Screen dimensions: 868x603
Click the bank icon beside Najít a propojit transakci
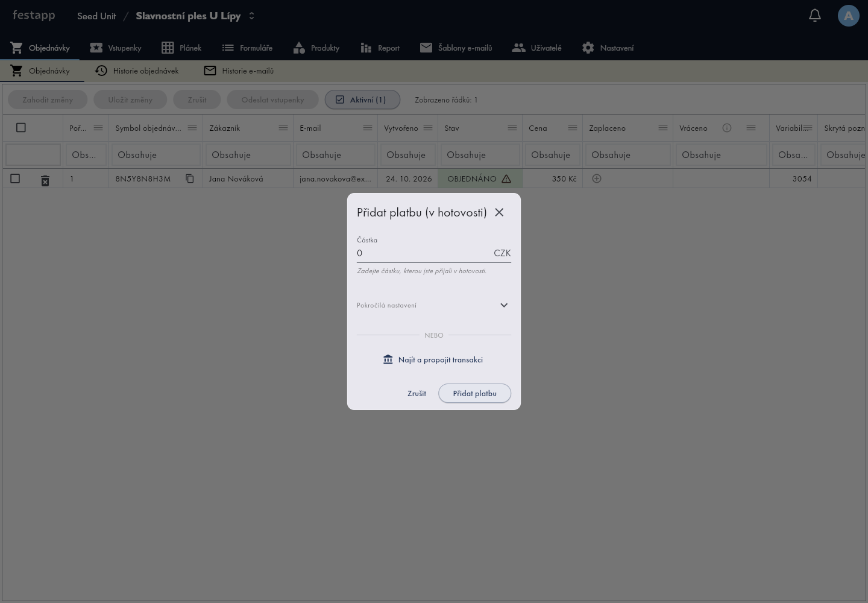click(x=388, y=359)
